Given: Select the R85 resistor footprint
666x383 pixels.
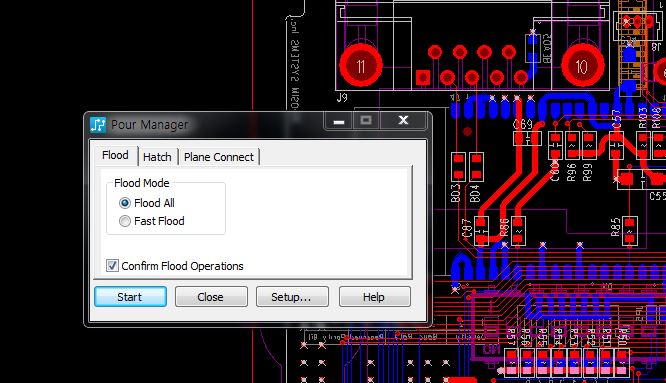Looking at the screenshot, I should pyautogui.click(x=629, y=231).
